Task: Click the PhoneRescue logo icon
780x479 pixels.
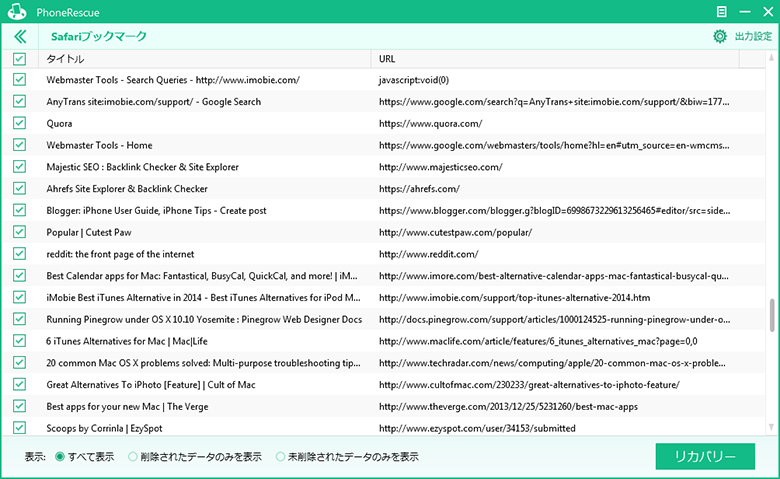Action: pos(16,11)
